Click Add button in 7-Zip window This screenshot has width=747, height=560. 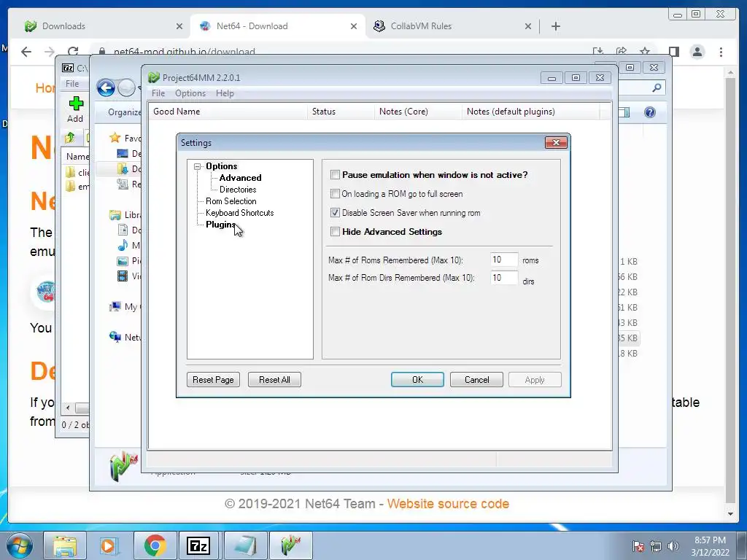click(75, 109)
